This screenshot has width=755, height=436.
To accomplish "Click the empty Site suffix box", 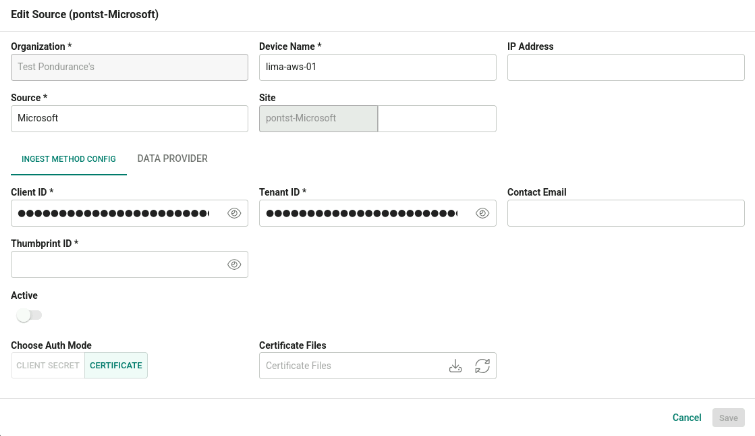I will [437, 119].
